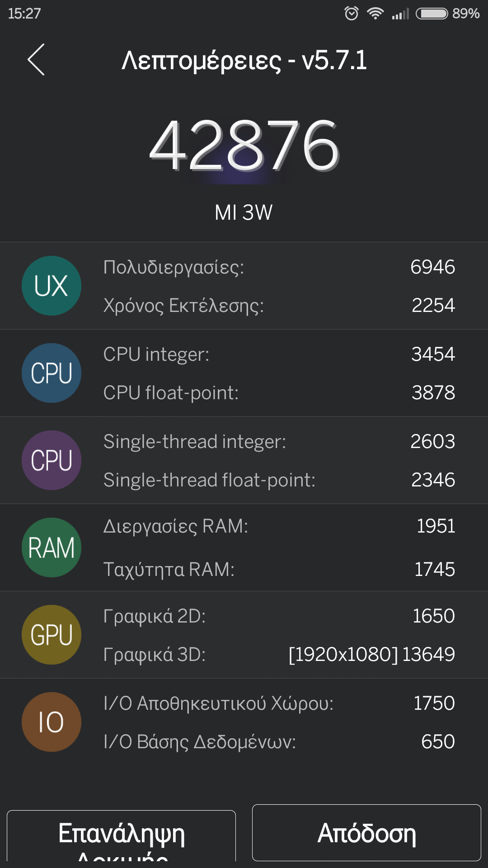The image size is (488, 868).
Task: Tap the alarm clock status icon
Action: pos(351,14)
